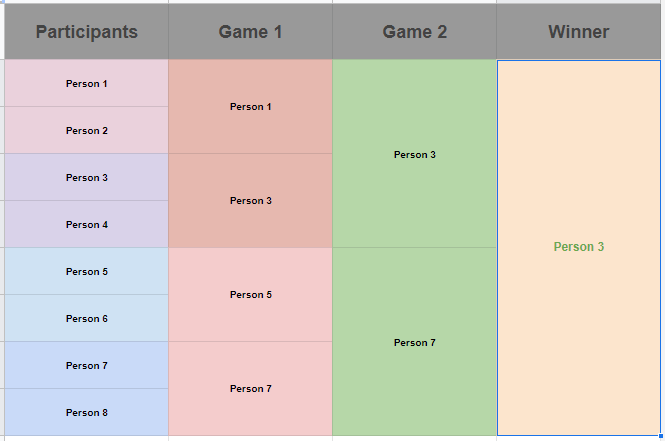665x441 pixels.
Task: Click the Person 8 participant cell
Action: coord(87,412)
